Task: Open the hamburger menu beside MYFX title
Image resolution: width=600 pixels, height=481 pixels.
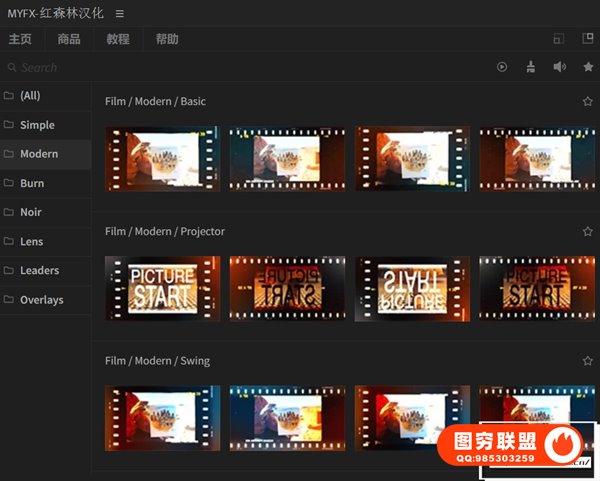Action: [120, 13]
